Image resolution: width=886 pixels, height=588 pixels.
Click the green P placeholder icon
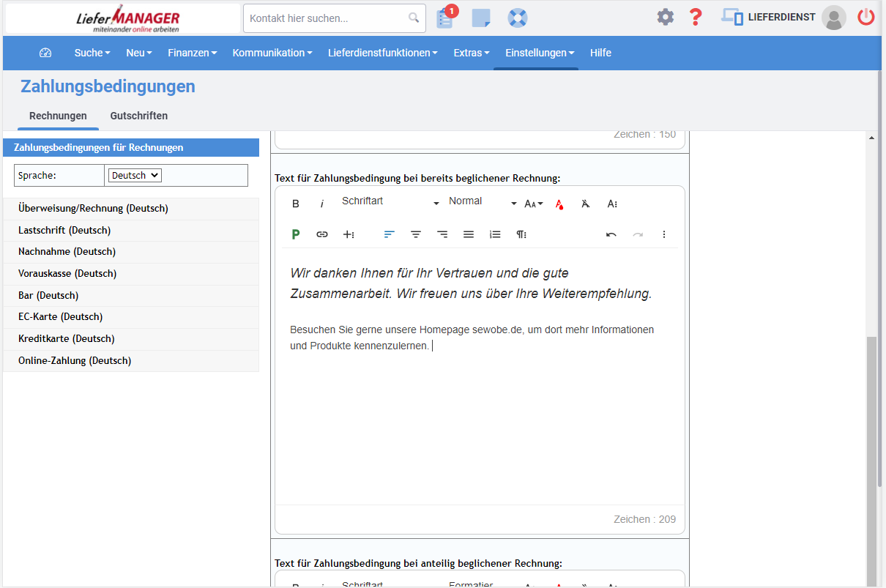pyautogui.click(x=296, y=234)
